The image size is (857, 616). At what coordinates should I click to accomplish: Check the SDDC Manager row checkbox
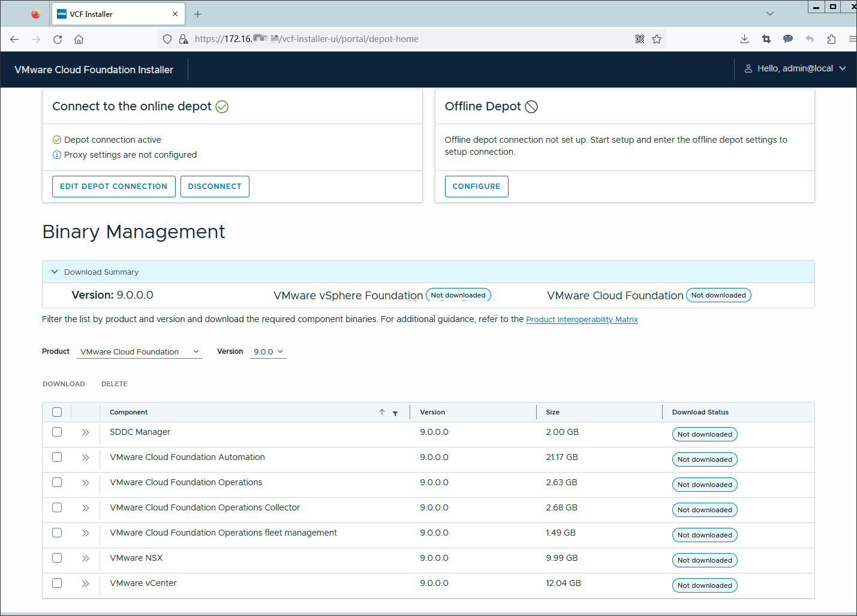click(x=57, y=432)
